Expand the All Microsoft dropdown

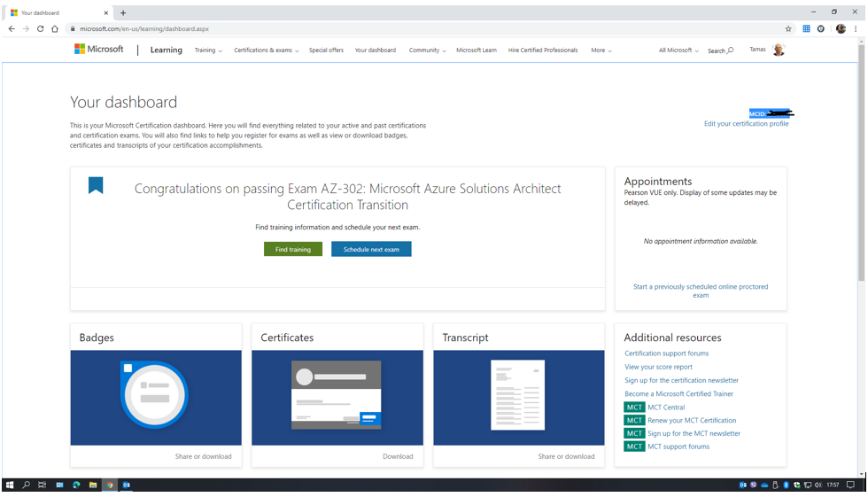click(x=678, y=50)
